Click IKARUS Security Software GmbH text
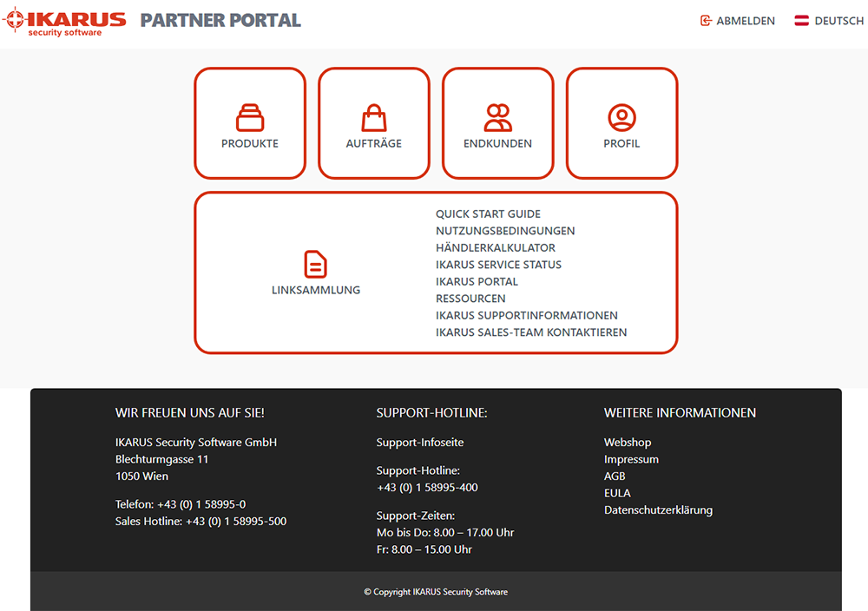The width and height of the screenshot is (868, 611). click(196, 443)
